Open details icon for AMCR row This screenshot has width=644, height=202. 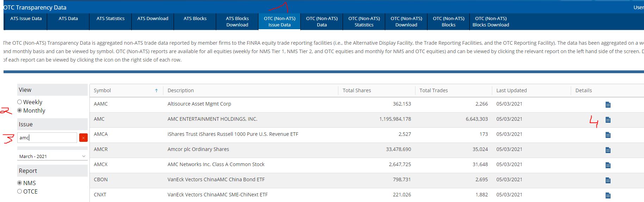[x=608, y=150]
